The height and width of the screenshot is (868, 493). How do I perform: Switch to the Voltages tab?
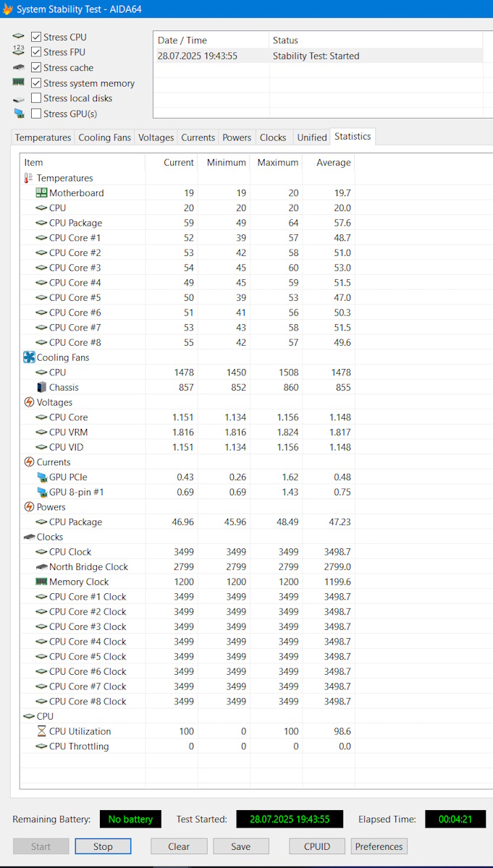coord(156,137)
